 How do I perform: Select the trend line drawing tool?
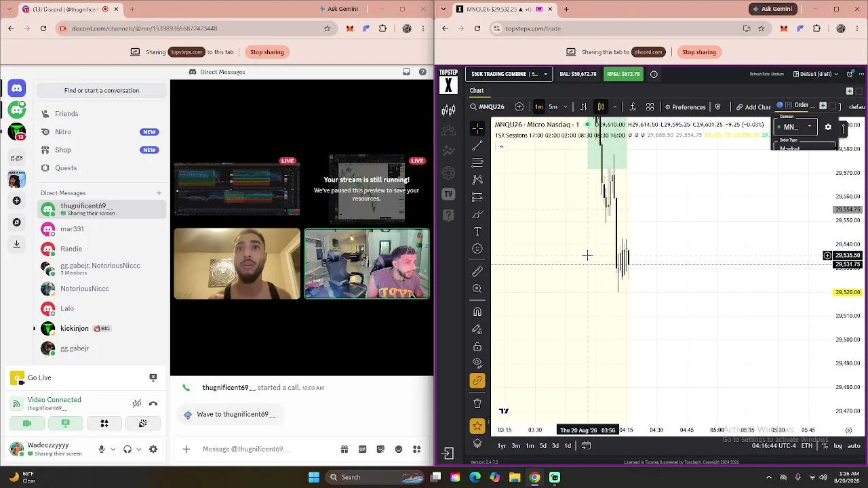click(477, 145)
